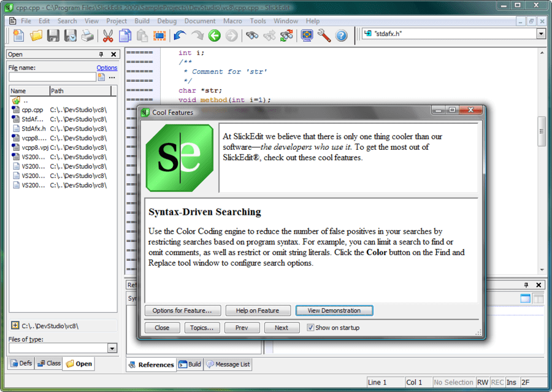
Task: Click the Replace binoculars with arrows icon
Action: (286, 36)
